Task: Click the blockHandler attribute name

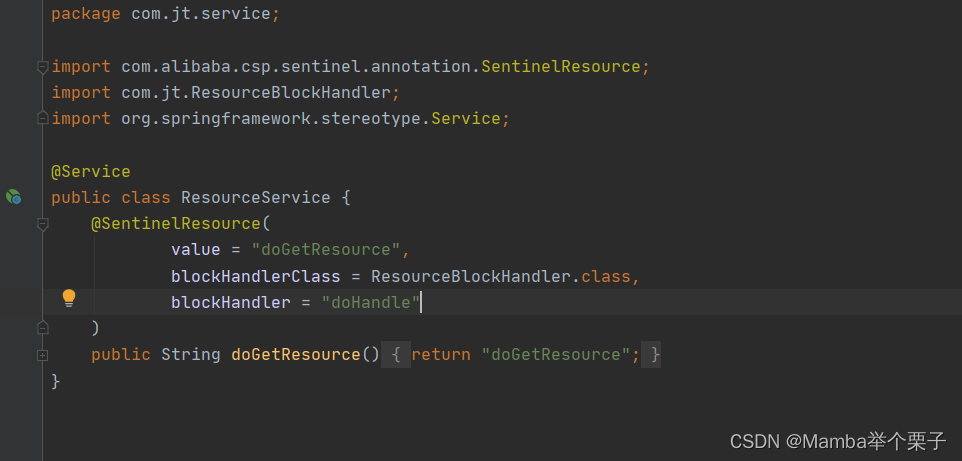Action: click(231, 303)
